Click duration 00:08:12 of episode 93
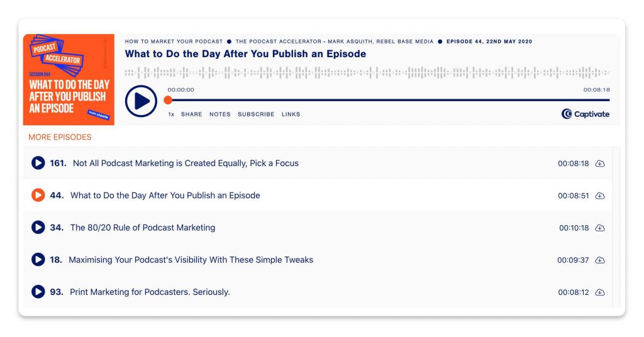The image size is (644, 337). (574, 292)
